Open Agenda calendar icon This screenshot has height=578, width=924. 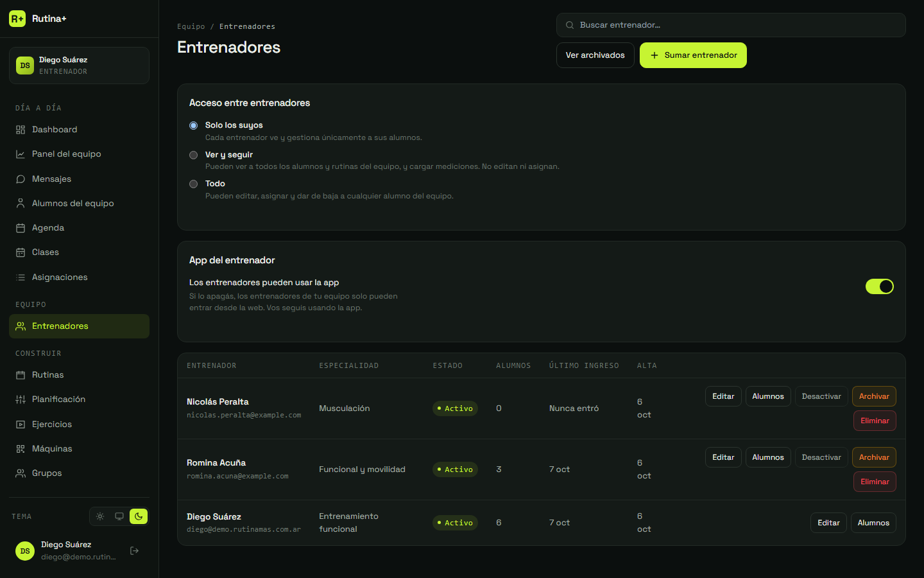[21, 228]
